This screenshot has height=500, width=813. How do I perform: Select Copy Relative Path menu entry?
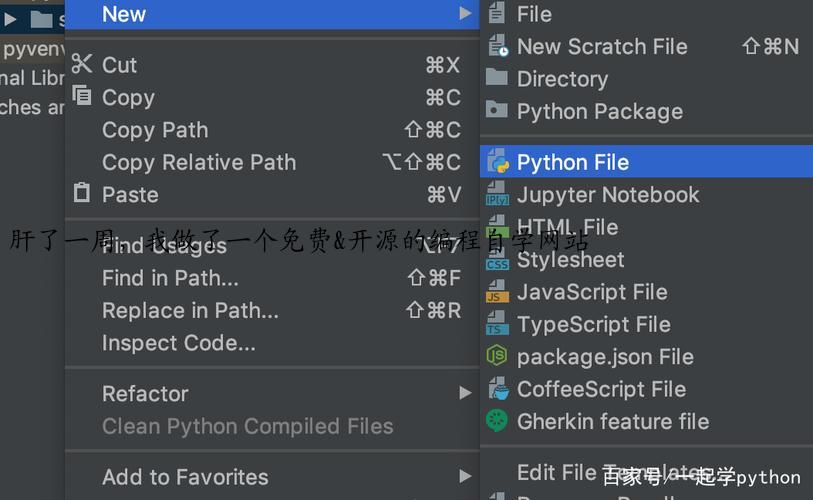[199, 162]
